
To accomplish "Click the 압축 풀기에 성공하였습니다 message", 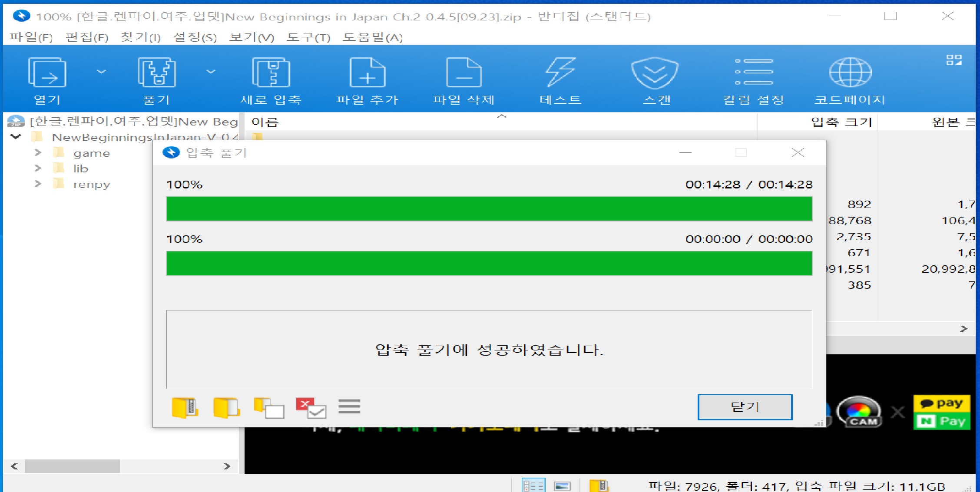I will (489, 350).
